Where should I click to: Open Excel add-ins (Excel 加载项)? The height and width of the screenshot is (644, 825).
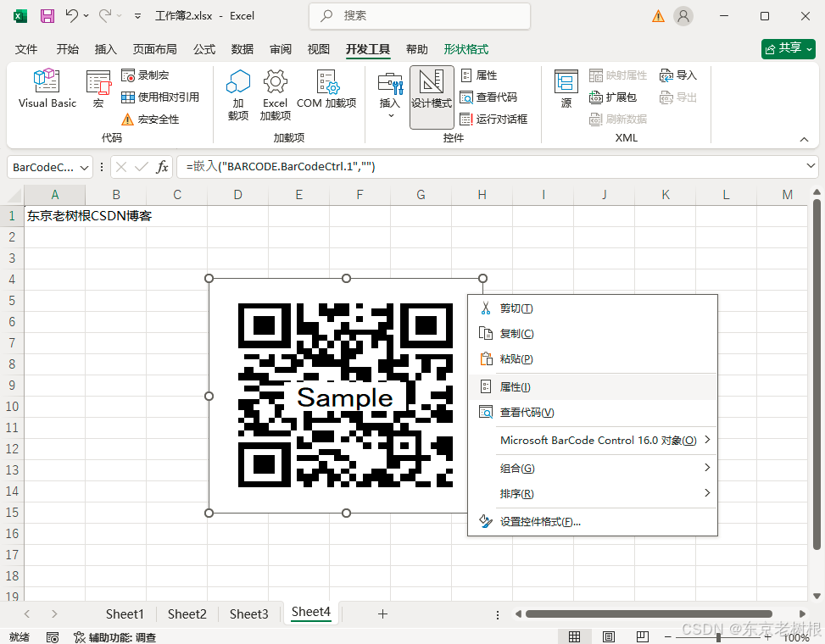coord(276,95)
